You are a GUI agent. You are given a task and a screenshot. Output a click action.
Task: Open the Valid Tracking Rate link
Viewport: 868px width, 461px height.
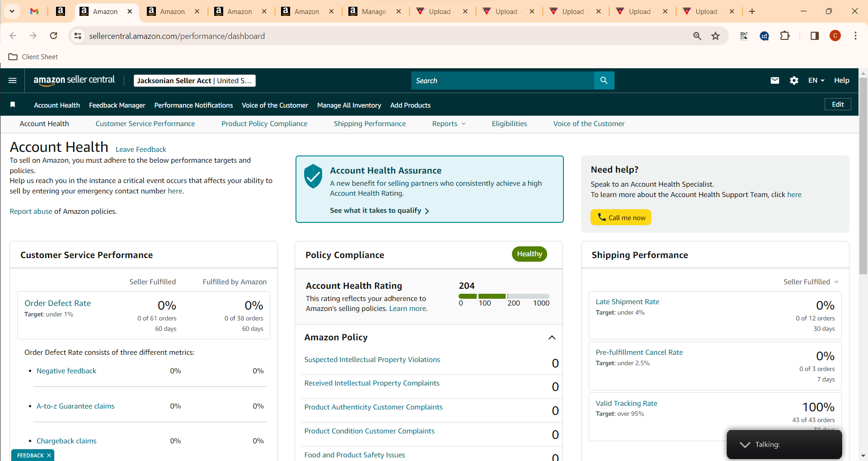[626, 404]
